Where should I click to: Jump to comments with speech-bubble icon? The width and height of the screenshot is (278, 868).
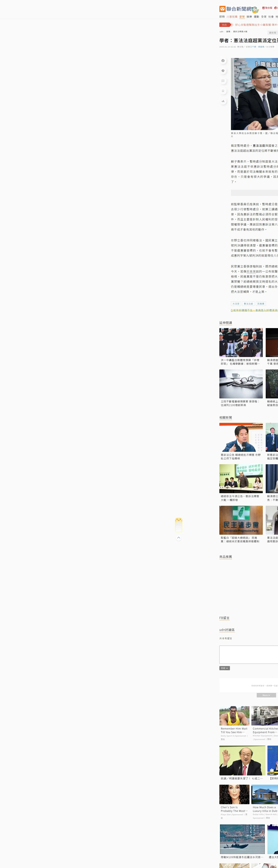[x=223, y=81]
